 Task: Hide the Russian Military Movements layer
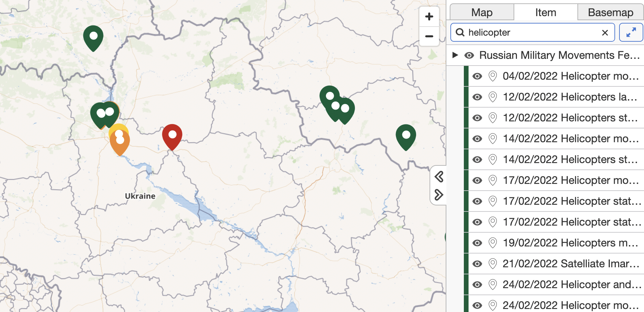(x=469, y=55)
